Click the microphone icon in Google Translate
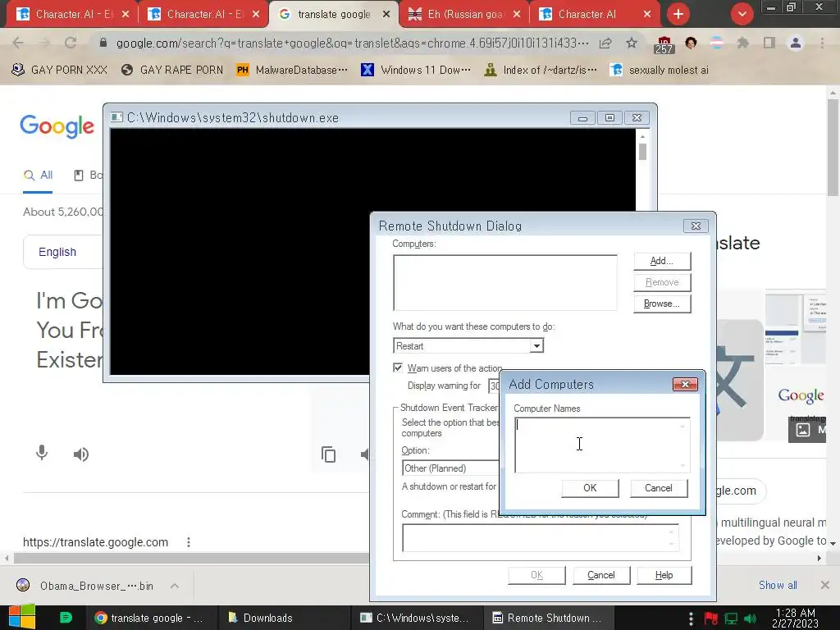 [x=42, y=453]
